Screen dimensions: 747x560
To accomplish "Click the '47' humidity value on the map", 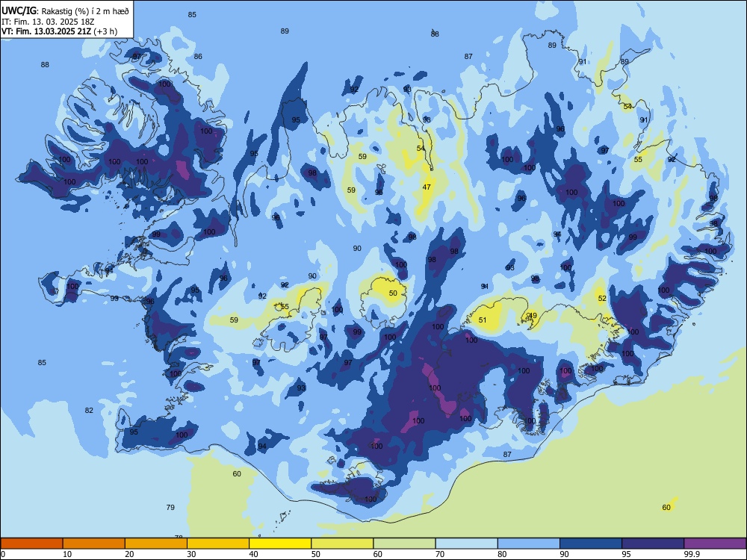I will [427, 187].
